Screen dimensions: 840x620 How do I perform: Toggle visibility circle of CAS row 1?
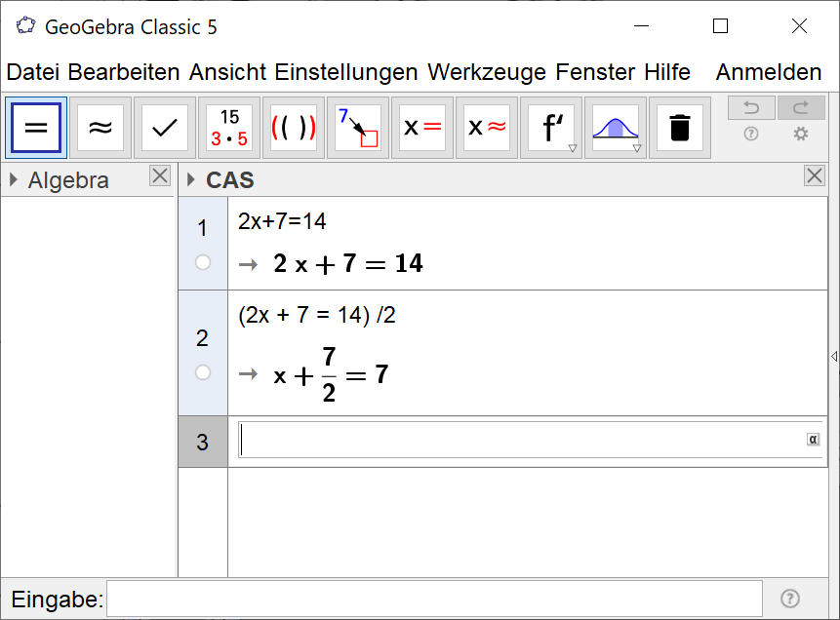click(203, 262)
